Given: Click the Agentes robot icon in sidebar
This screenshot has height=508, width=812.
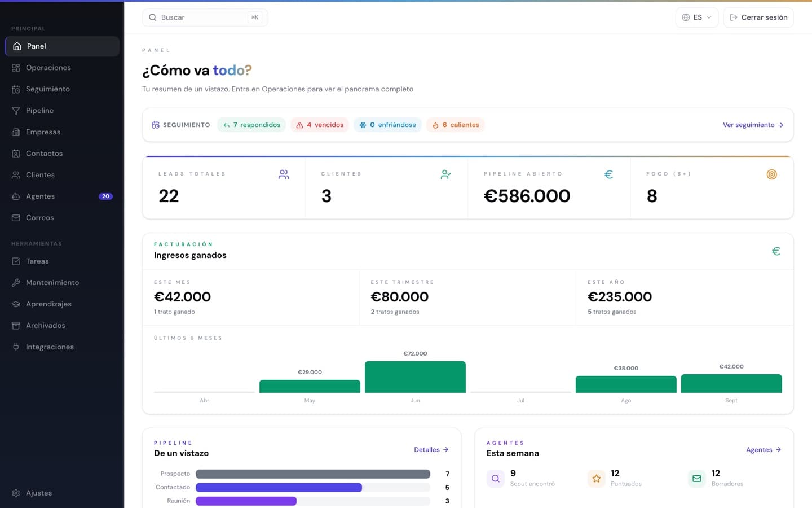Looking at the screenshot, I should click(x=16, y=196).
